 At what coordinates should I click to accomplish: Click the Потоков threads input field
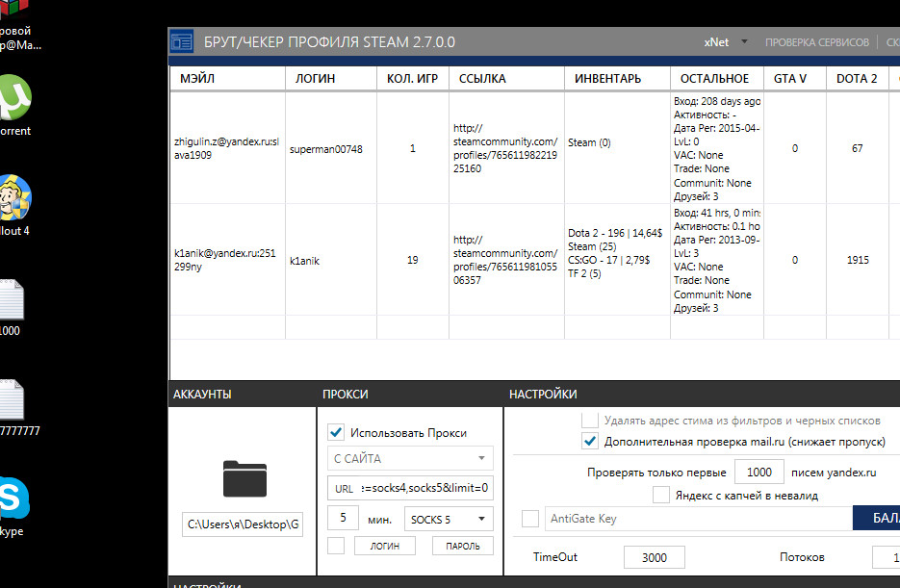point(886,557)
